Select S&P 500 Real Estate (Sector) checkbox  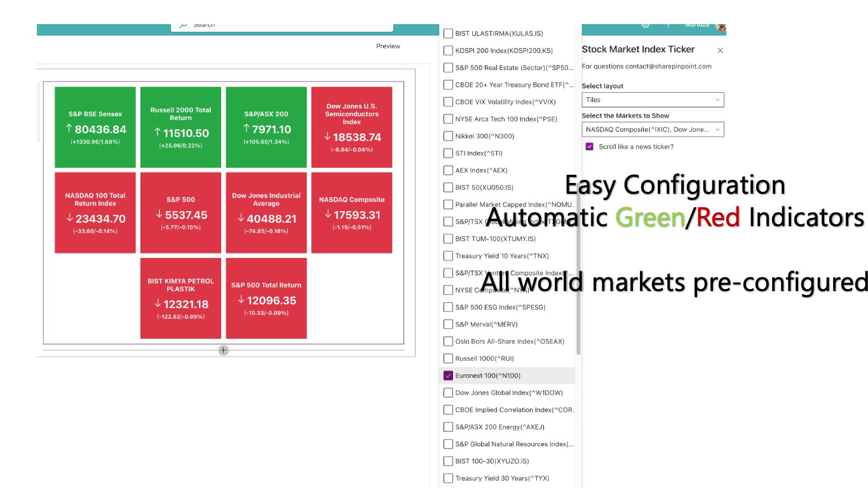[x=449, y=67]
